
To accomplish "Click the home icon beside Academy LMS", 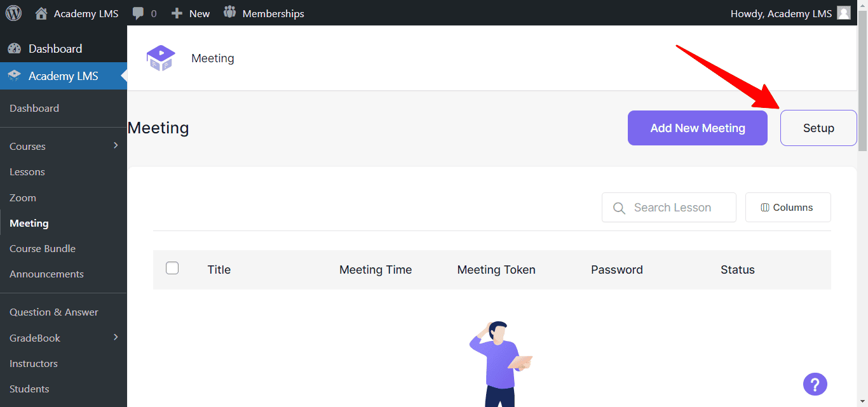I will tap(41, 13).
